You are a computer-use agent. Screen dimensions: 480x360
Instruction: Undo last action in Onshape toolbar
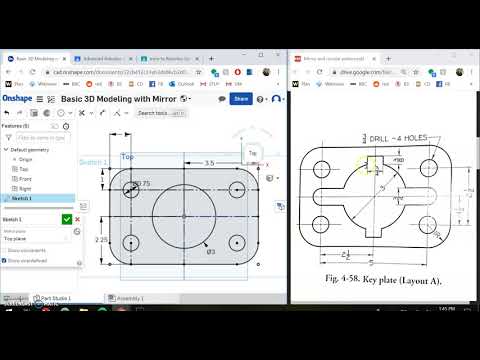click(x=7, y=113)
